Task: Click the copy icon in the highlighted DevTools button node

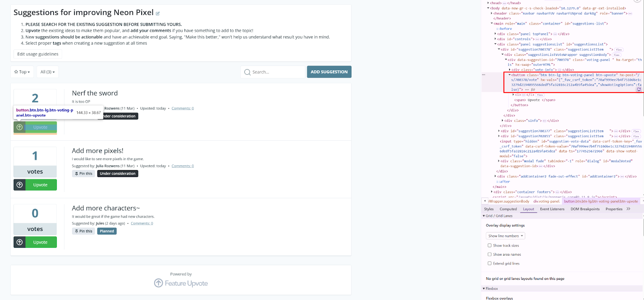Action: [x=639, y=90]
